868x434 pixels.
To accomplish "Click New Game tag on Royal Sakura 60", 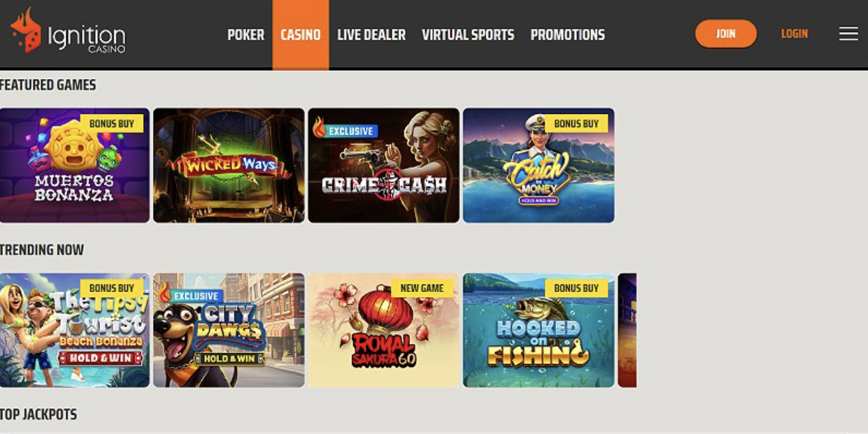I will tap(422, 288).
